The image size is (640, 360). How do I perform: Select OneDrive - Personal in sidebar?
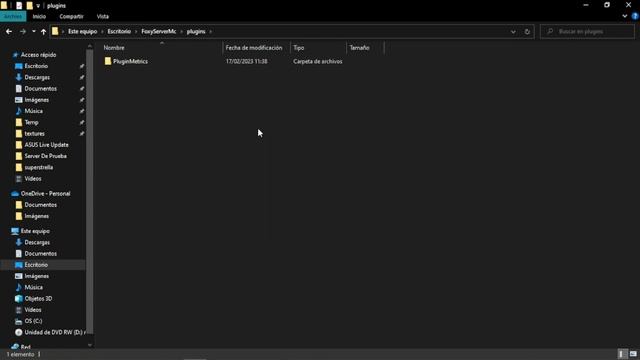tap(45, 193)
